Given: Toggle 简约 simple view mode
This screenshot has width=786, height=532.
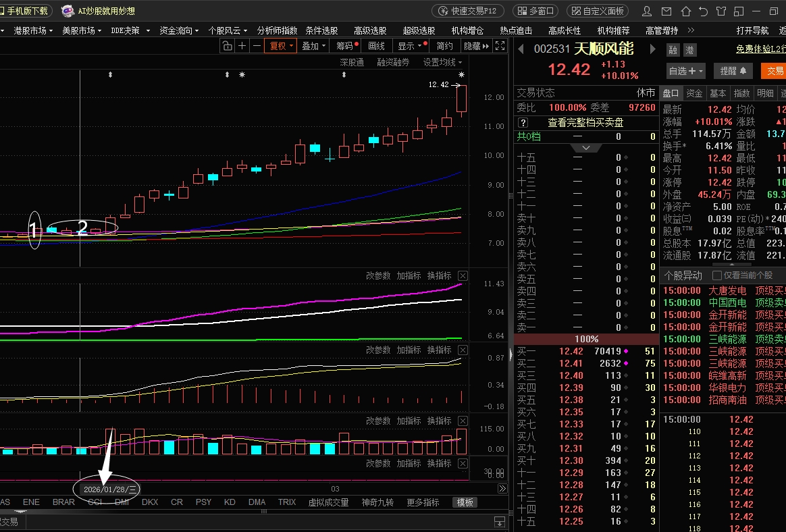Looking at the screenshot, I should (444, 46).
